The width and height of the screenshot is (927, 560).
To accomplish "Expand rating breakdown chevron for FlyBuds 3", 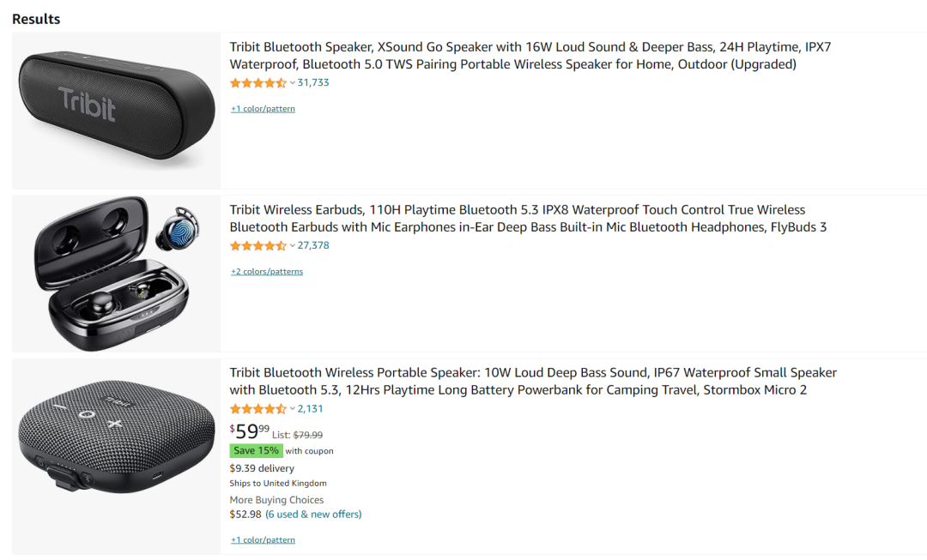I will pyautogui.click(x=293, y=246).
